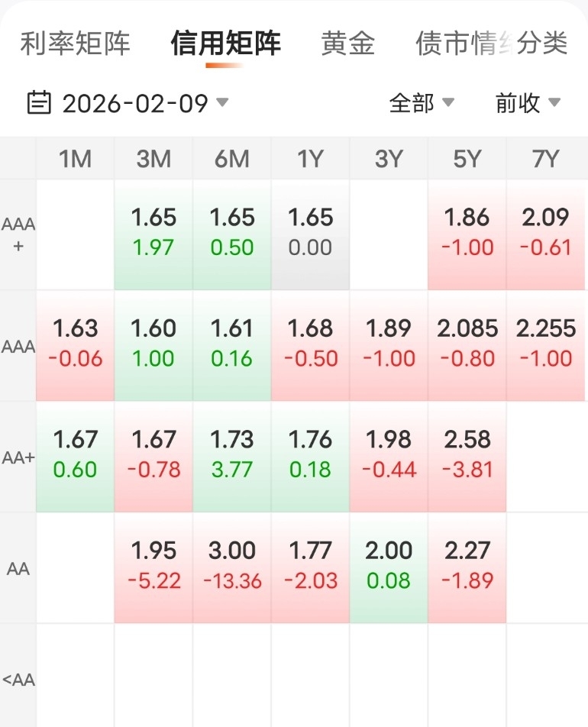Tap the AA 3Y cell showing 0.08

(389, 566)
